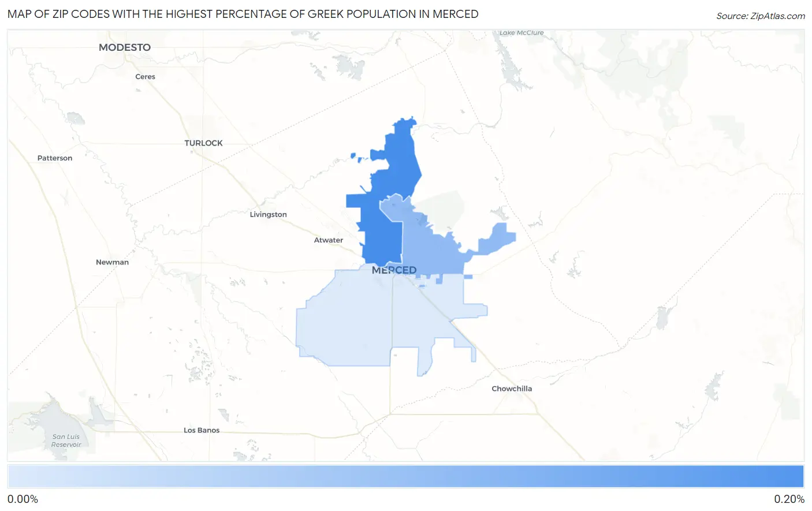Click the Lake McClure label
The height and width of the screenshot is (511, 812).
click(x=522, y=33)
